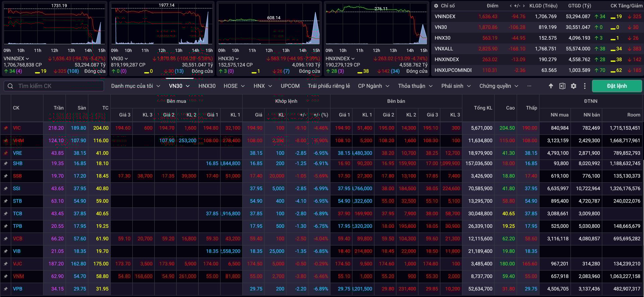Screen dimensions: 644x297
Task: Click the right chevron beside +/- column header
Action: click(x=524, y=6)
